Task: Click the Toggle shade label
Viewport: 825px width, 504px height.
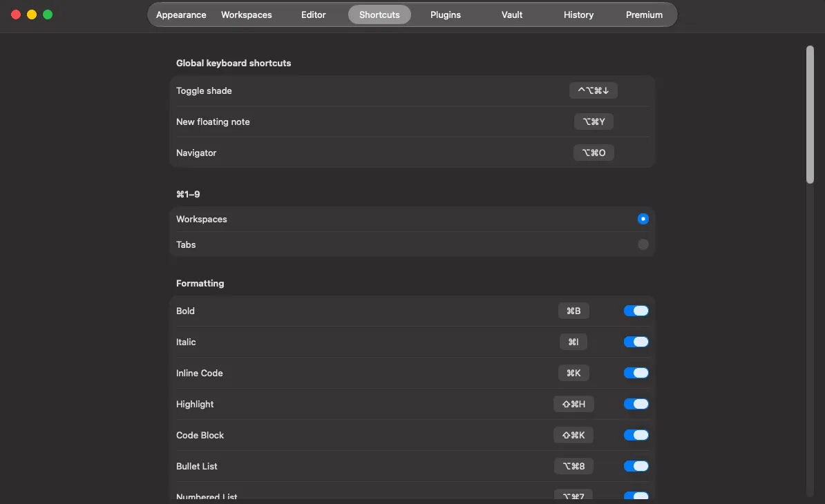Action: (204, 90)
